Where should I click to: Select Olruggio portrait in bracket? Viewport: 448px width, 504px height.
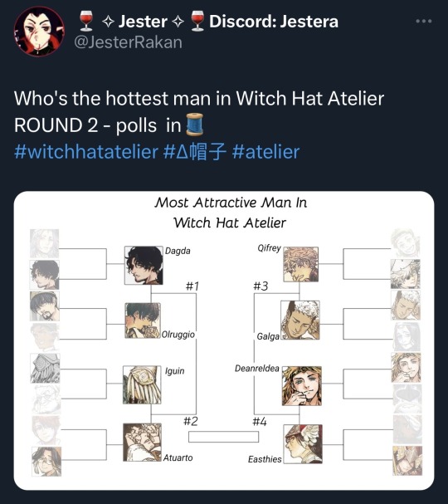tap(143, 321)
